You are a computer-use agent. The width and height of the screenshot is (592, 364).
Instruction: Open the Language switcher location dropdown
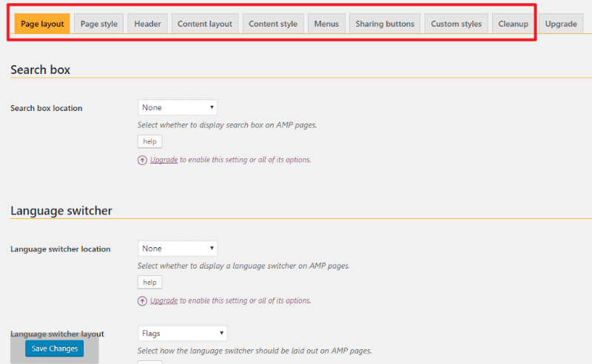coord(178,249)
